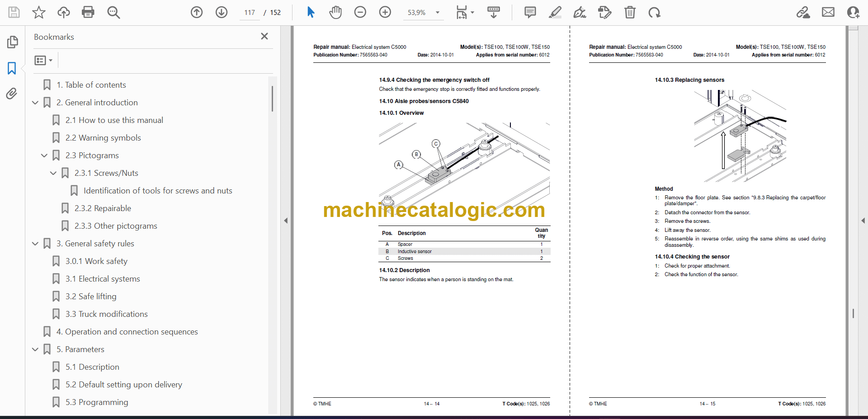Zoom in with the plus button

(x=385, y=12)
